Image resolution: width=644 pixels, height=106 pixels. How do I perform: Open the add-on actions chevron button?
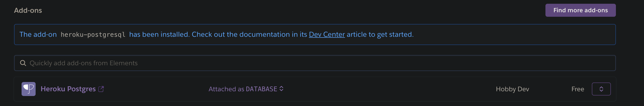[x=601, y=89]
